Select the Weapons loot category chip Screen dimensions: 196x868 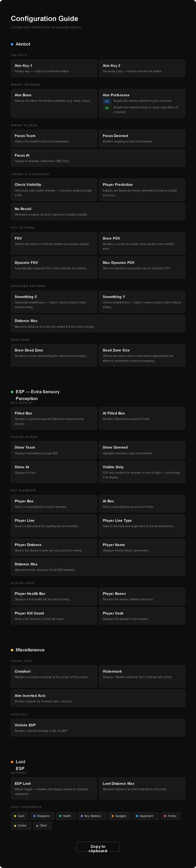[41, 816]
